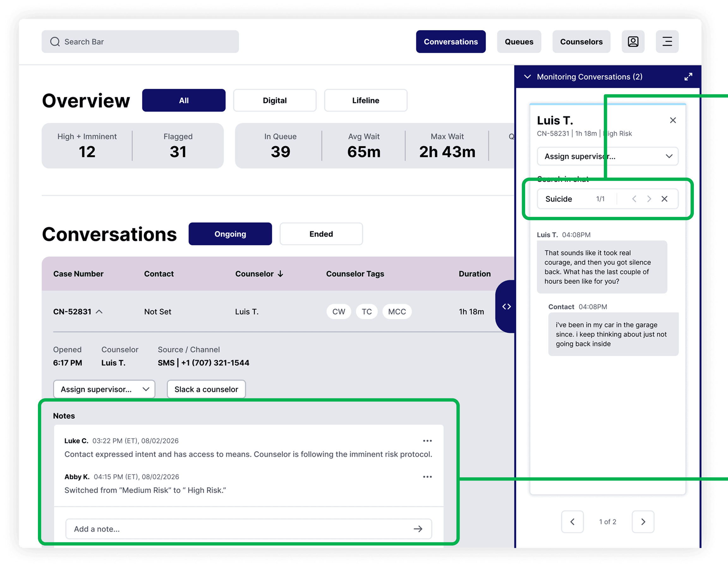This screenshot has width=728, height=567.
Task: Open Assign supervisor dropdown in case details
Action: pyautogui.click(x=104, y=389)
